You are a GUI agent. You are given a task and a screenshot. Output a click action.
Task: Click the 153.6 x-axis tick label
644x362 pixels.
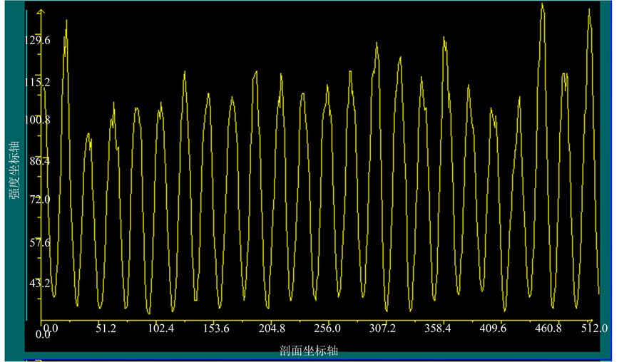click(x=216, y=329)
